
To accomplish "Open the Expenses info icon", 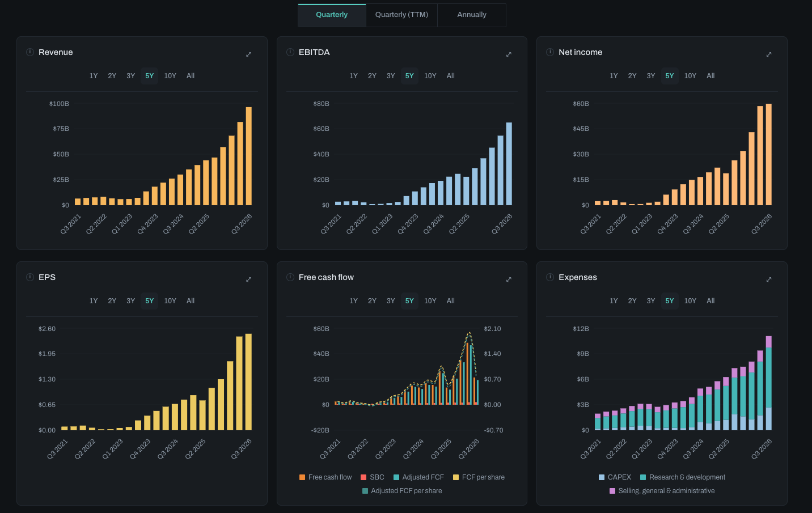I will point(550,277).
